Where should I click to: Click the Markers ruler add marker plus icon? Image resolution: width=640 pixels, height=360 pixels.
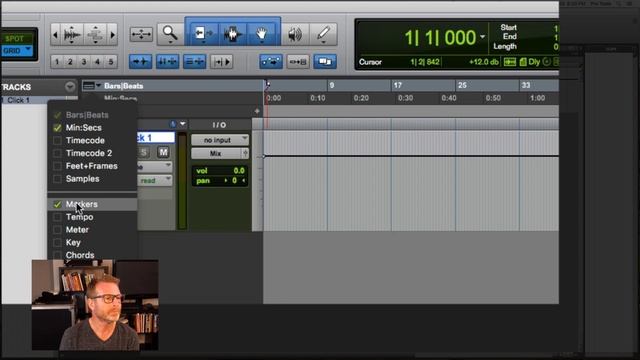257,111
